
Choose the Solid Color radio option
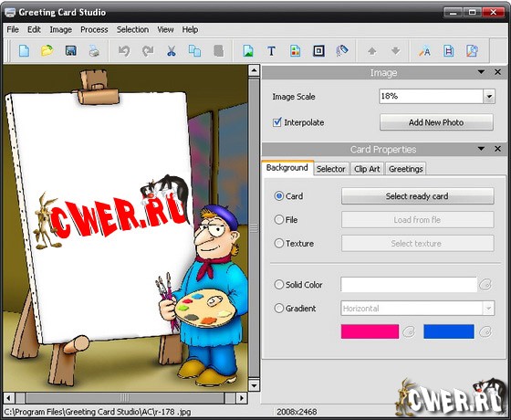(279, 284)
